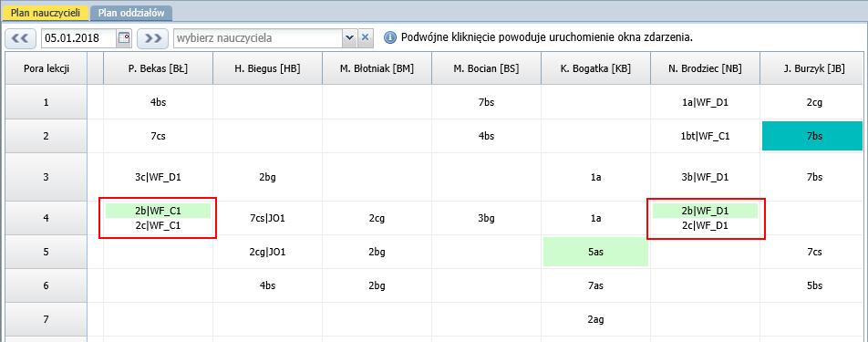Click the 2c|WF_C1 entry for P. Bekas
Screen dimensions: 868x342
point(158,226)
